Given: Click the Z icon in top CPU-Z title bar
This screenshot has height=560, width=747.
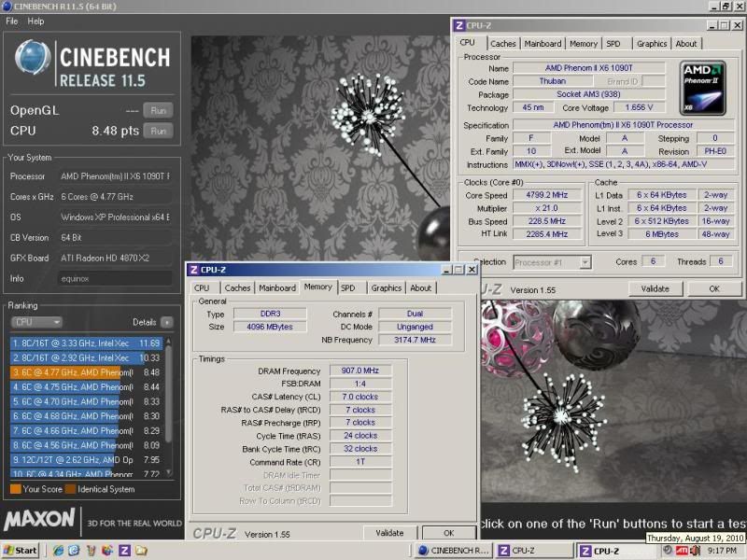Looking at the screenshot, I should coord(458,26).
